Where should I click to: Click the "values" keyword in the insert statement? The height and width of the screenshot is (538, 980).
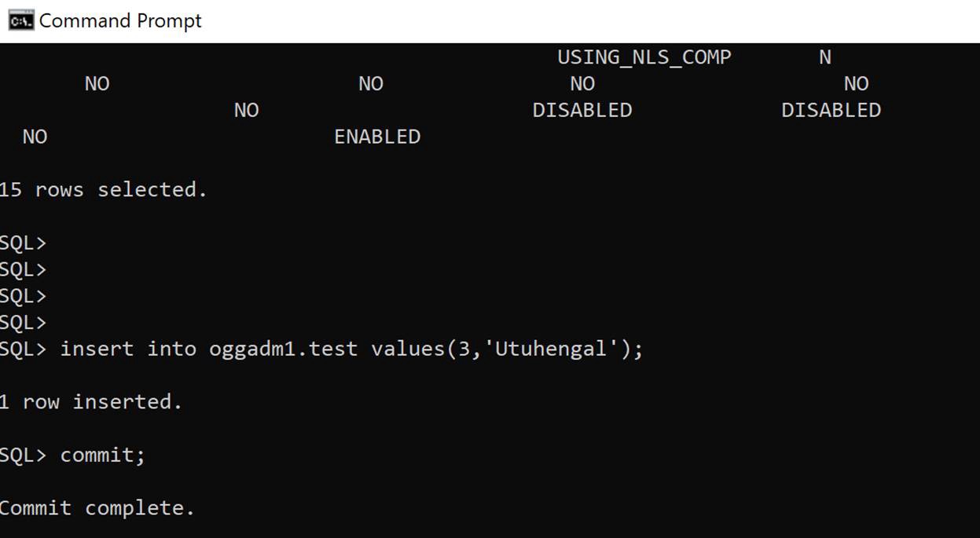pos(408,349)
